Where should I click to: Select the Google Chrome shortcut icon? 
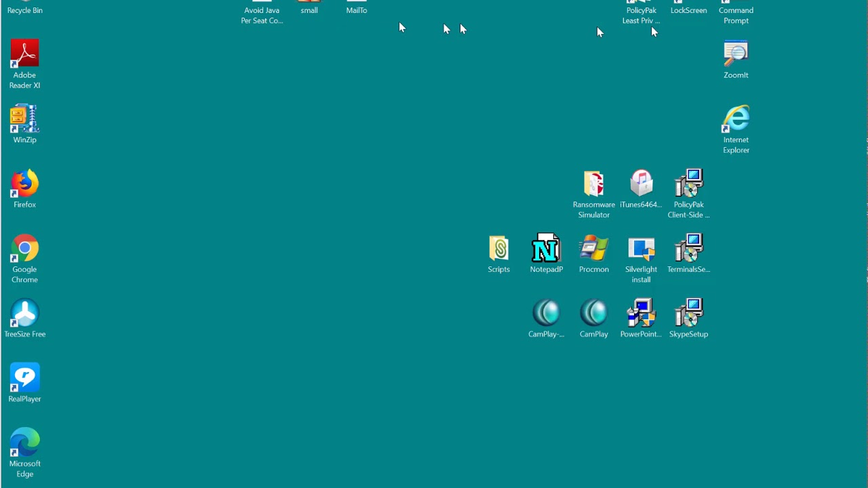click(24, 249)
